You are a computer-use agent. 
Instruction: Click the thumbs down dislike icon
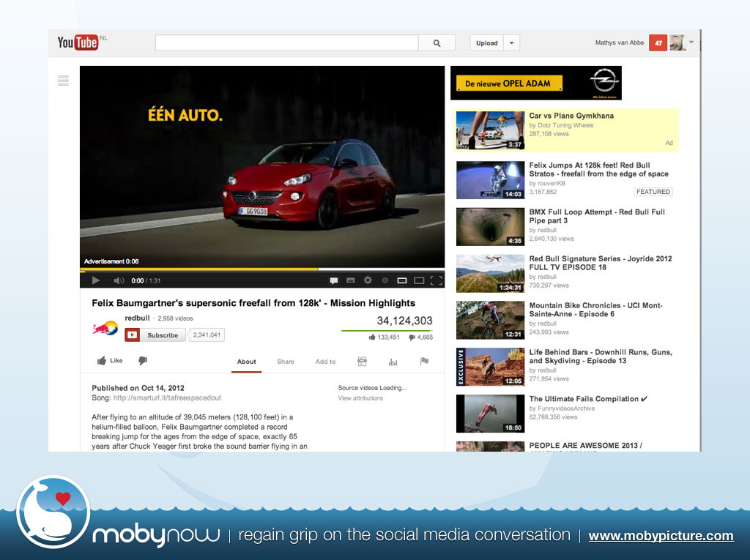(x=143, y=361)
